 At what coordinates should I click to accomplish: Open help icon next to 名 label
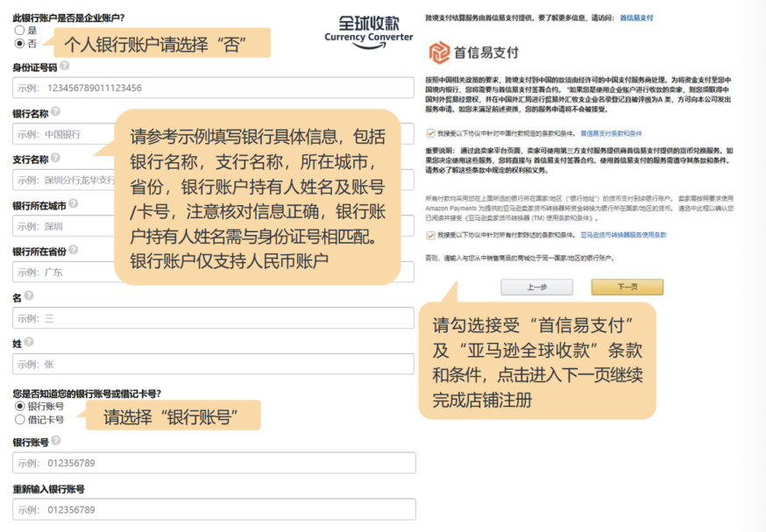tap(29, 295)
